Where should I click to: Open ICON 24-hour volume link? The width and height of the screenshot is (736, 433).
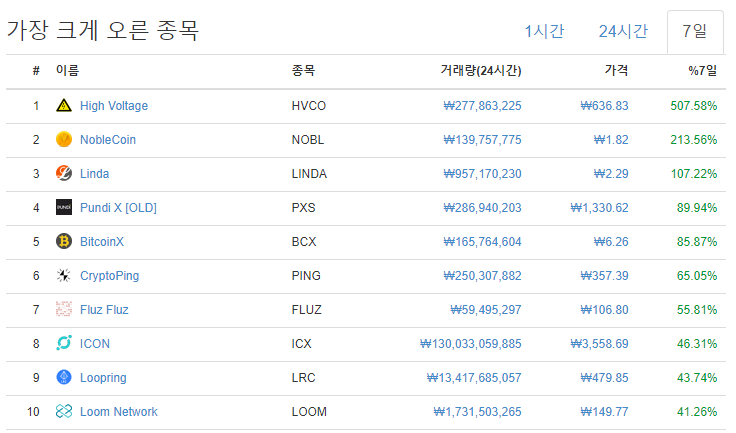click(x=471, y=344)
